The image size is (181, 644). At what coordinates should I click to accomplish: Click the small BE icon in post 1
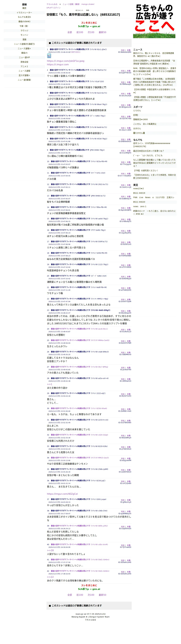tap(49, 56)
